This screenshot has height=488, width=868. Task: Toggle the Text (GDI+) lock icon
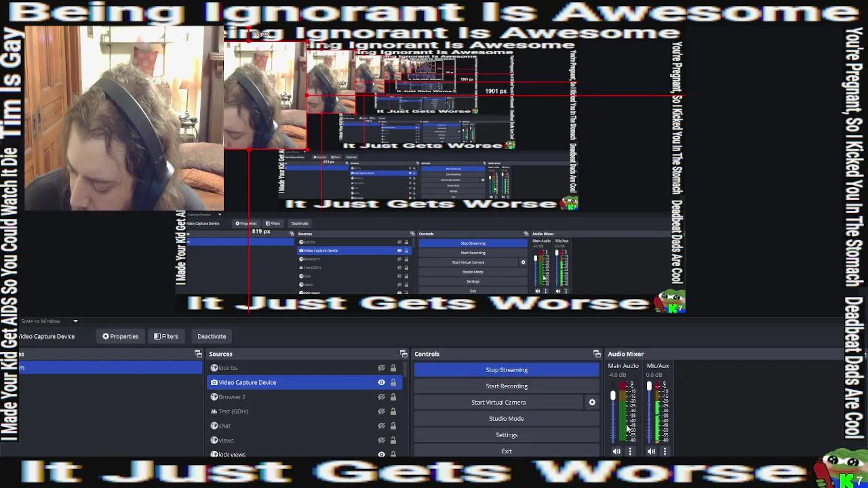[393, 411]
